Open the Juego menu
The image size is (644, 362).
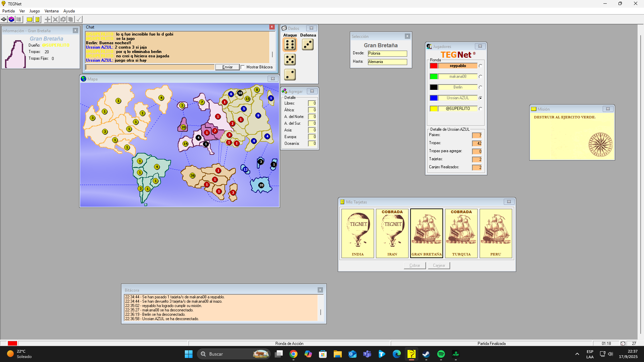[x=35, y=11]
